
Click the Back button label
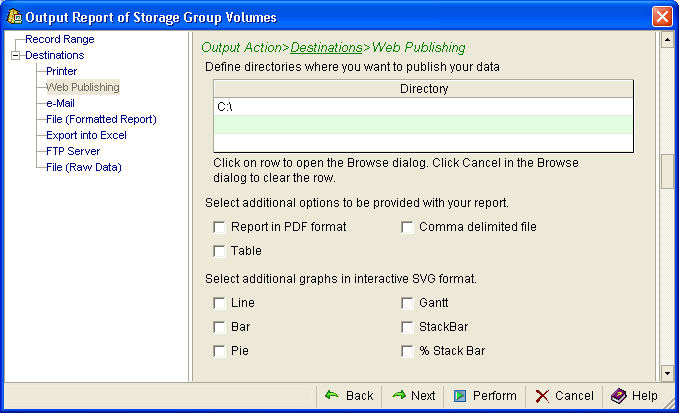tap(359, 396)
